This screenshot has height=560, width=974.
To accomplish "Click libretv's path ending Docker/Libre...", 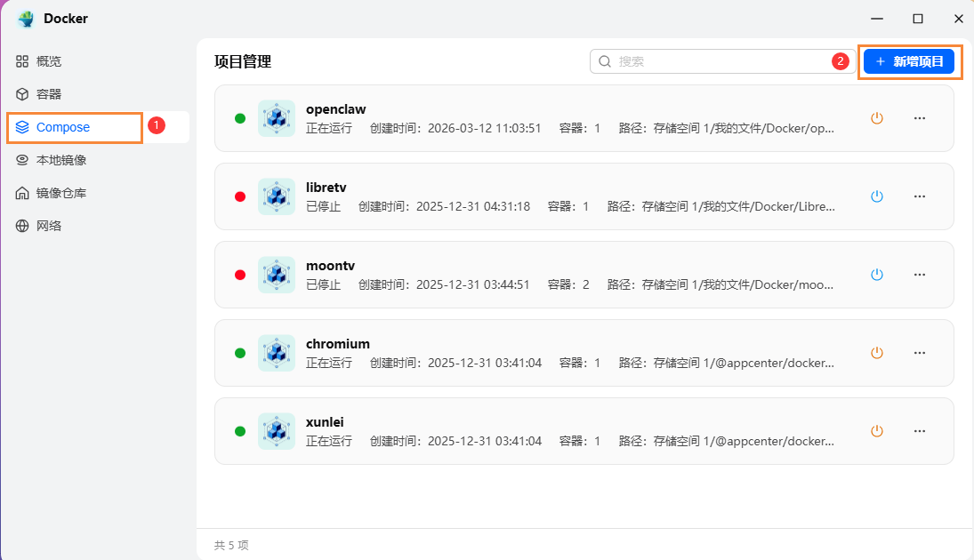I will tap(721, 207).
